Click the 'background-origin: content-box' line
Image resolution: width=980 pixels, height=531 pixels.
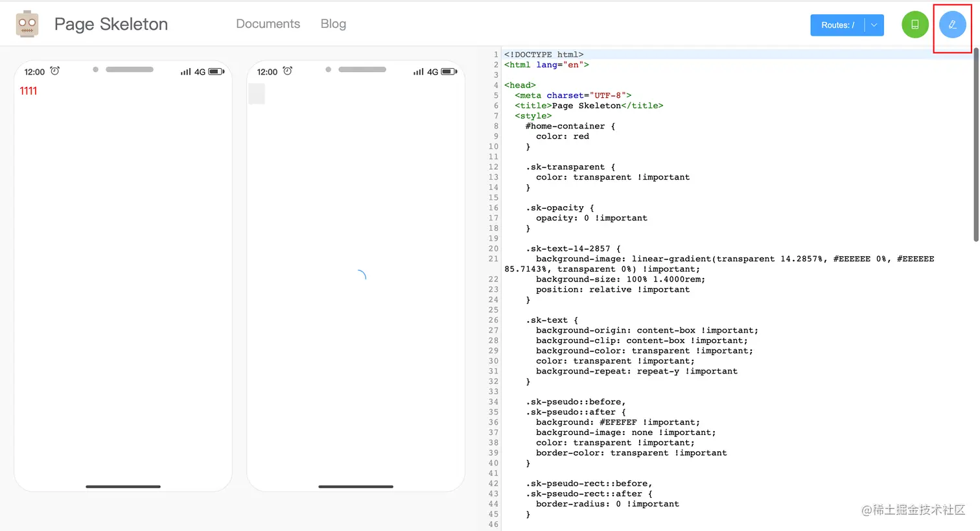647,330
